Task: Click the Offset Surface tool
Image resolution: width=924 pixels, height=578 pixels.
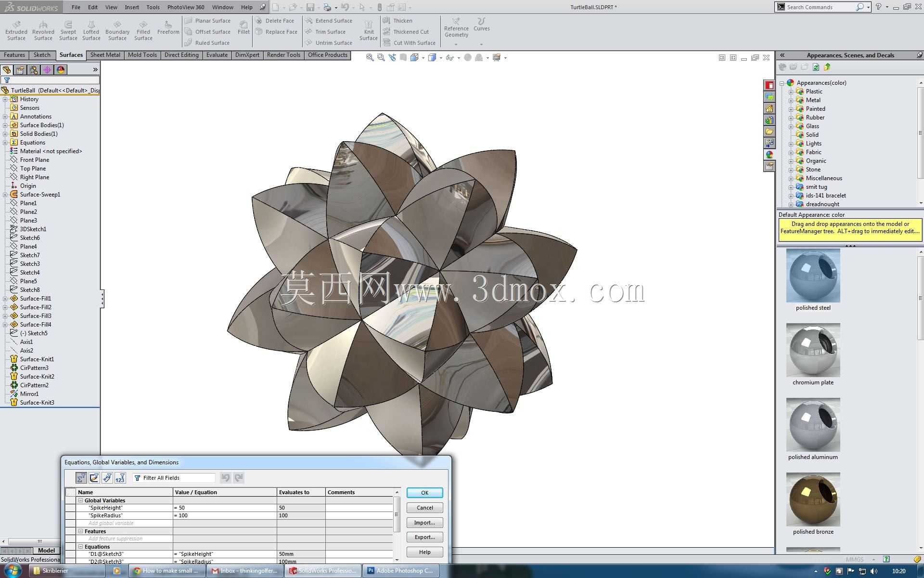Action: pos(208,32)
